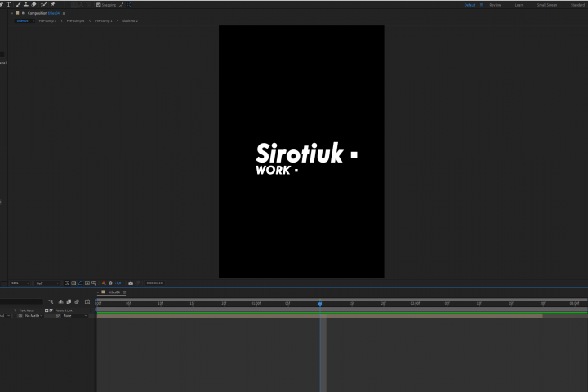Screen dimensions: 588x392
Task: Open the titles04 timeline panel menu
Action: click(x=124, y=292)
